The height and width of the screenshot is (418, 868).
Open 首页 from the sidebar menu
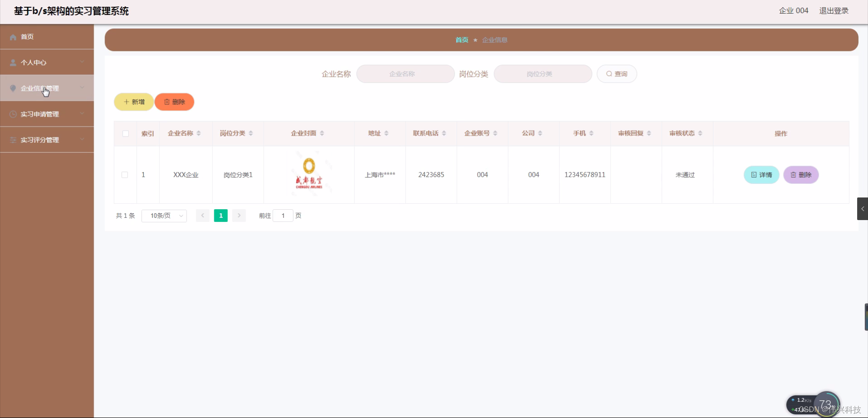[x=26, y=37]
